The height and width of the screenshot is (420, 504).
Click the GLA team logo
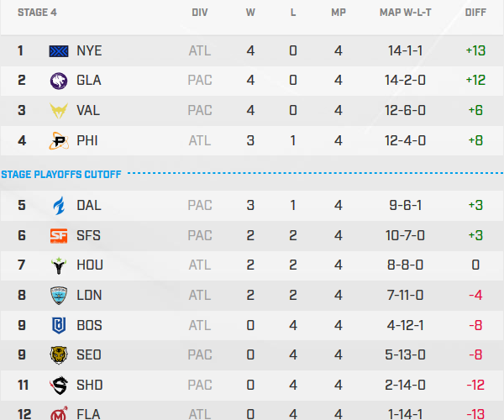pos(60,81)
